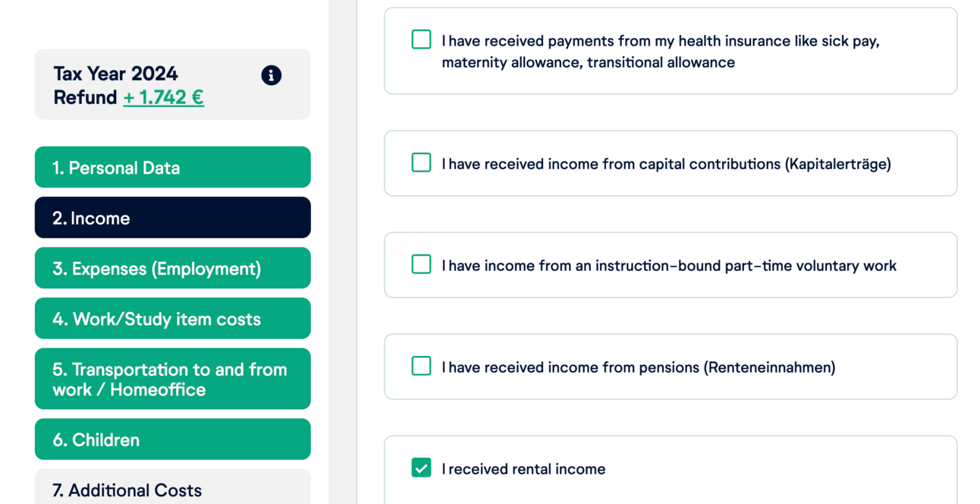This screenshot has width=980, height=504.
Task: Uncheck the rental income checkbox
Action: click(x=421, y=468)
